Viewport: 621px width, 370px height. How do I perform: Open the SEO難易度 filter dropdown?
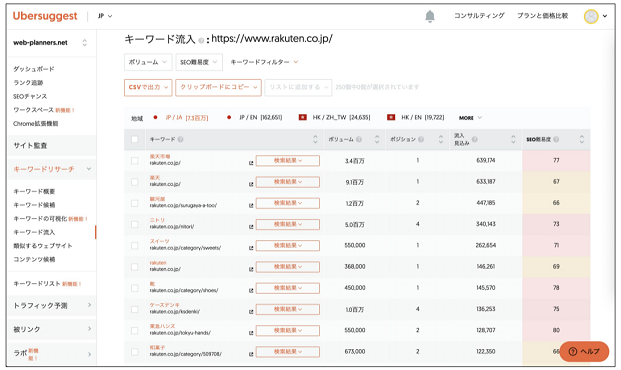point(198,62)
